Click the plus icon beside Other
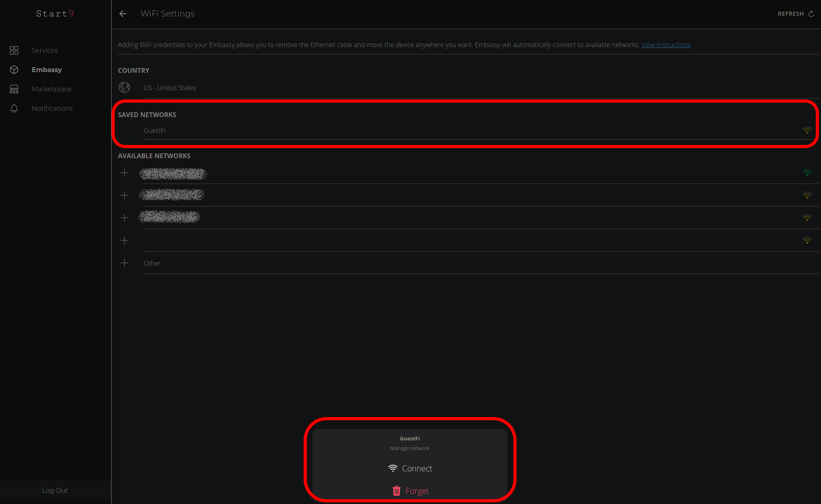The image size is (821, 504). pos(124,263)
